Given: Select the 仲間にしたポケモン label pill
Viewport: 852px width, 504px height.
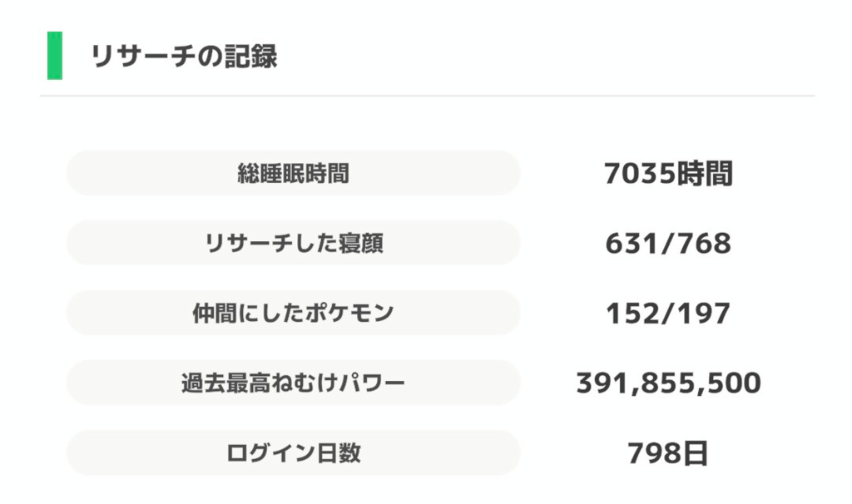Looking at the screenshot, I should tap(293, 313).
